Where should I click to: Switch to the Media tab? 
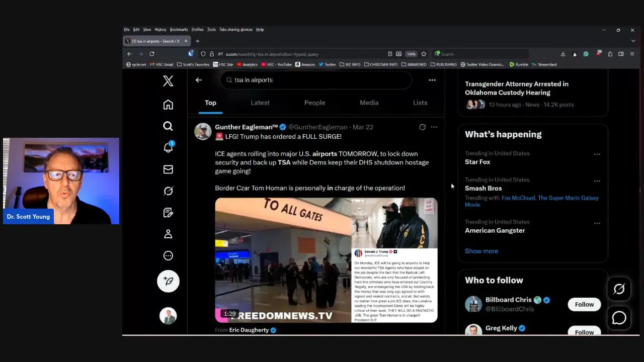pyautogui.click(x=369, y=103)
